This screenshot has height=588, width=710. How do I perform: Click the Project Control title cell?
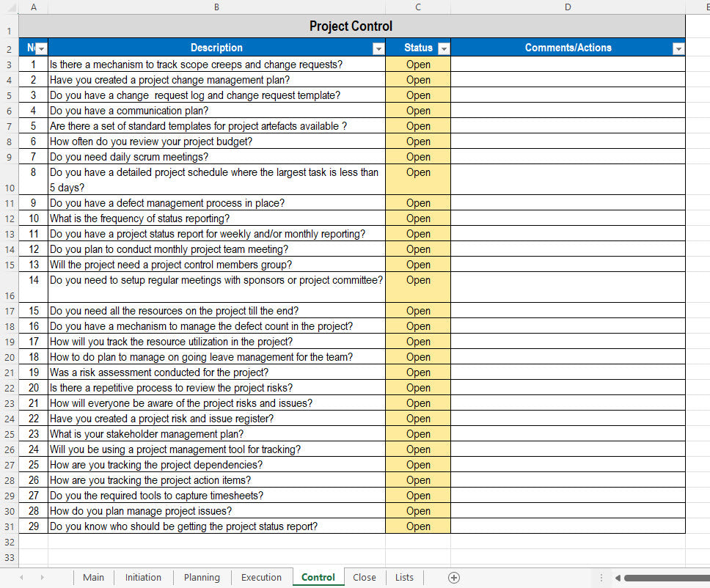pos(351,26)
